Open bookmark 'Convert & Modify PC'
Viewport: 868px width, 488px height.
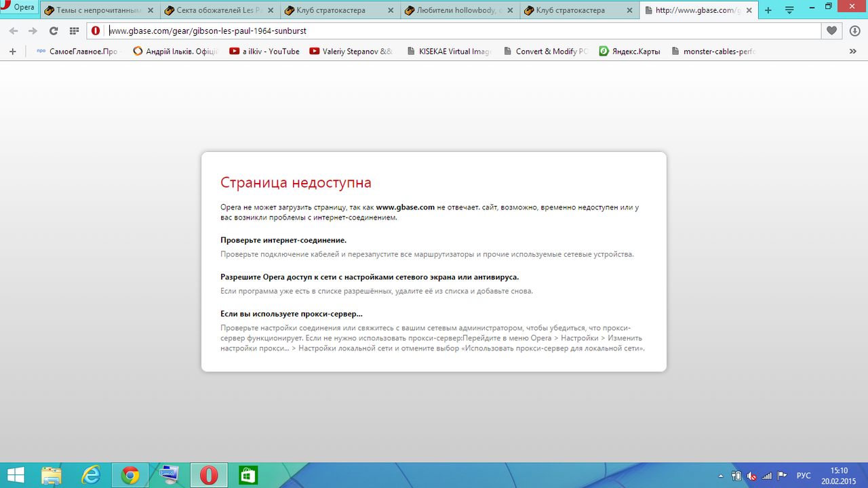click(546, 51)
